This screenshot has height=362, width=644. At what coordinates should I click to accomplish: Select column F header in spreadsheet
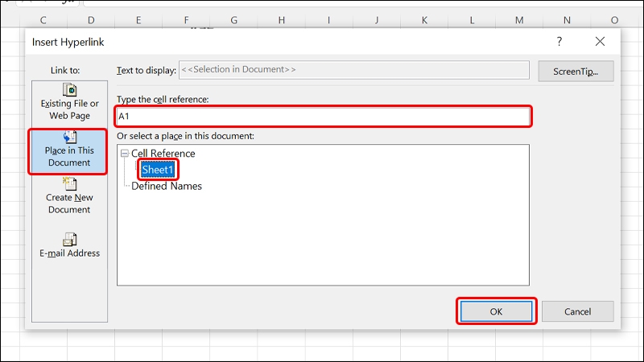click(x=186, y=20)
